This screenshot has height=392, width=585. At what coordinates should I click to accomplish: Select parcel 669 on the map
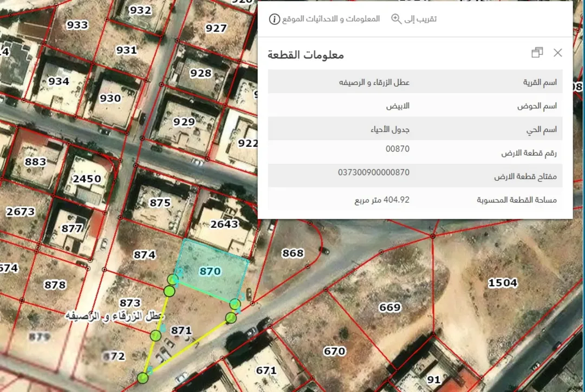click(x=390, y=308)
